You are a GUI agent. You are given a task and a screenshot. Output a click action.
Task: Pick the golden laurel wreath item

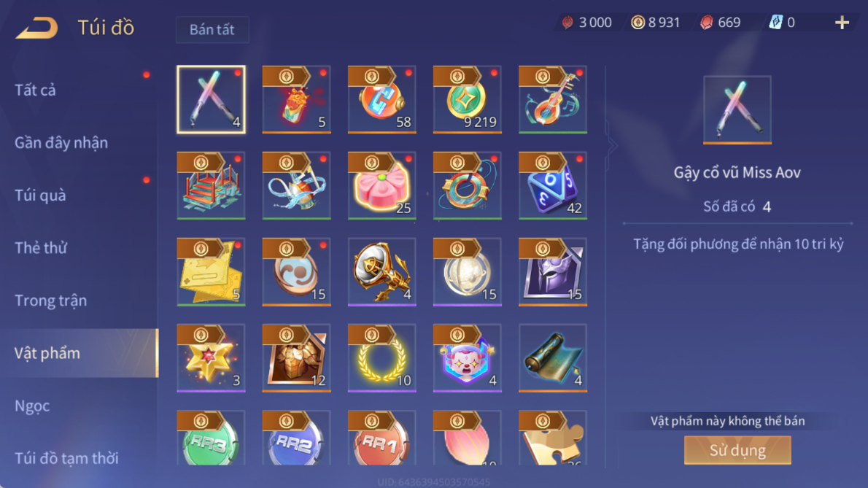tap(382, 359)
